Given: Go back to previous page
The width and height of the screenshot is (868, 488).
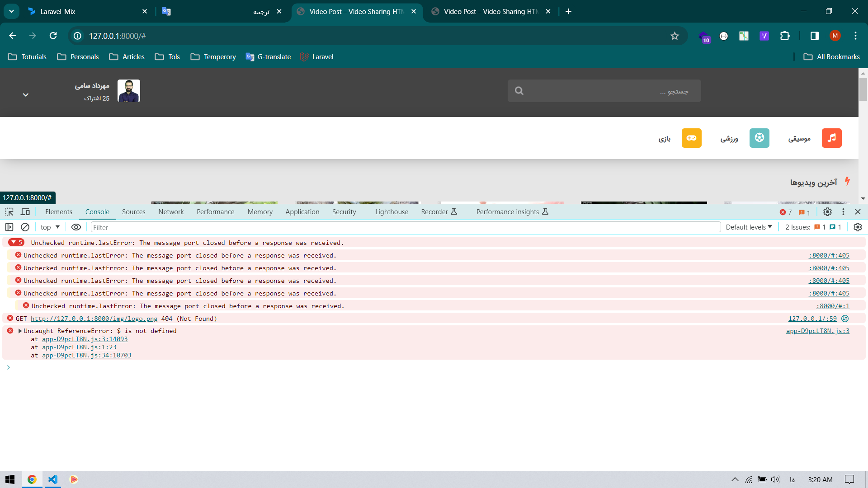Looking at the screenshot, I should (x=13, y=36).
